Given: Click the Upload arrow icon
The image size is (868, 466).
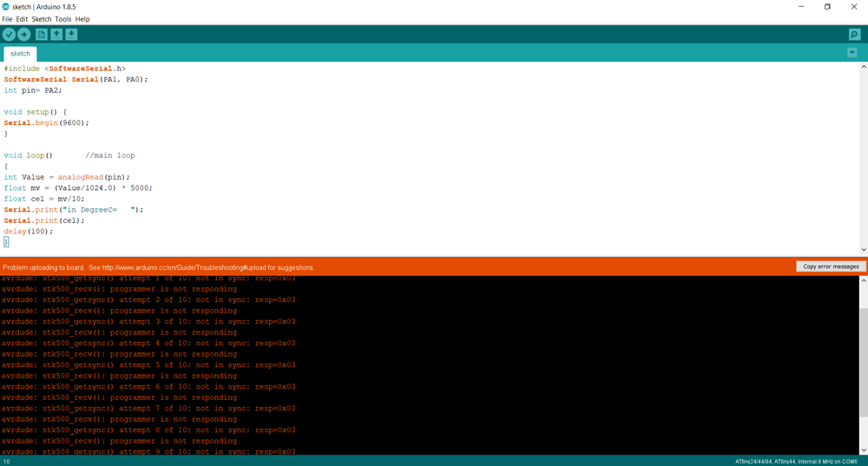Looking at the screenshot, I should pyautogui.click(x=23, y=35).
